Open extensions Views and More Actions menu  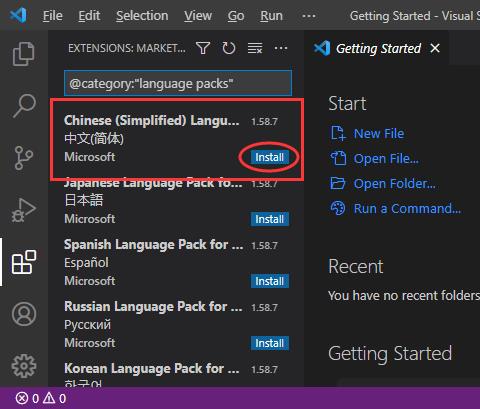(x=281, y=48)
